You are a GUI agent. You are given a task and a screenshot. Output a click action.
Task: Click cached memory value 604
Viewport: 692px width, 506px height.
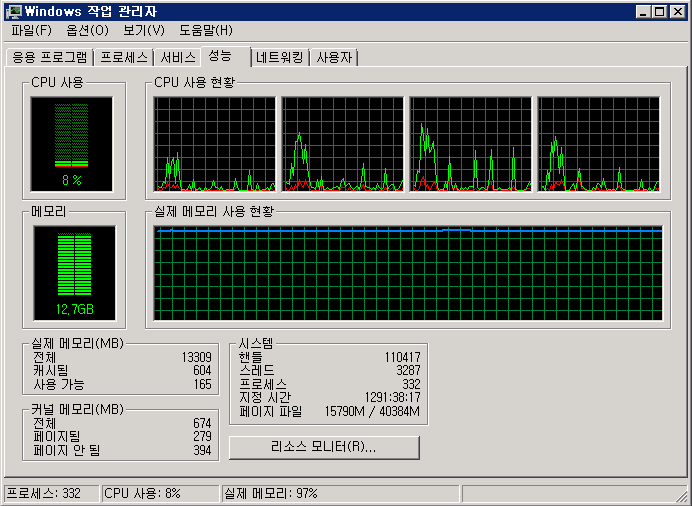click(202, 370)
